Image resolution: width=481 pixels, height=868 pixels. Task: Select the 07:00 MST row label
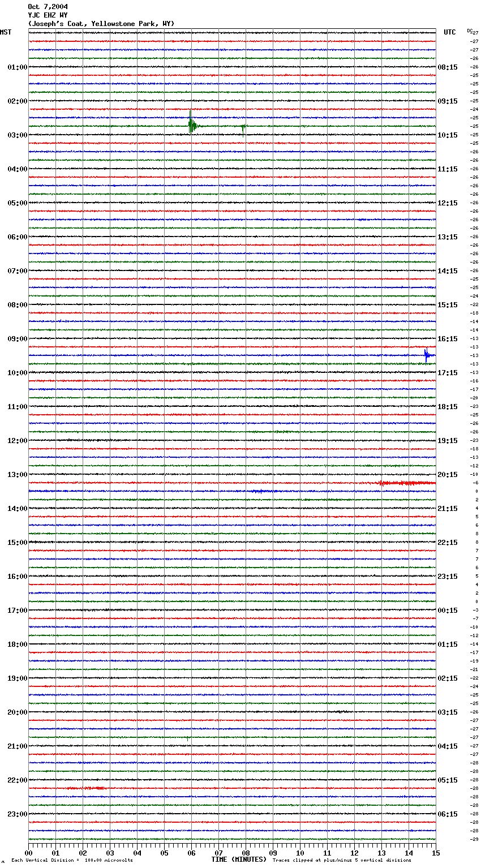tap(18, 271)
